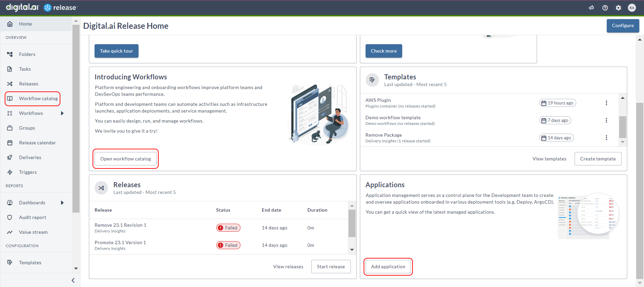Click the Check more button

[x=384, y=51]
